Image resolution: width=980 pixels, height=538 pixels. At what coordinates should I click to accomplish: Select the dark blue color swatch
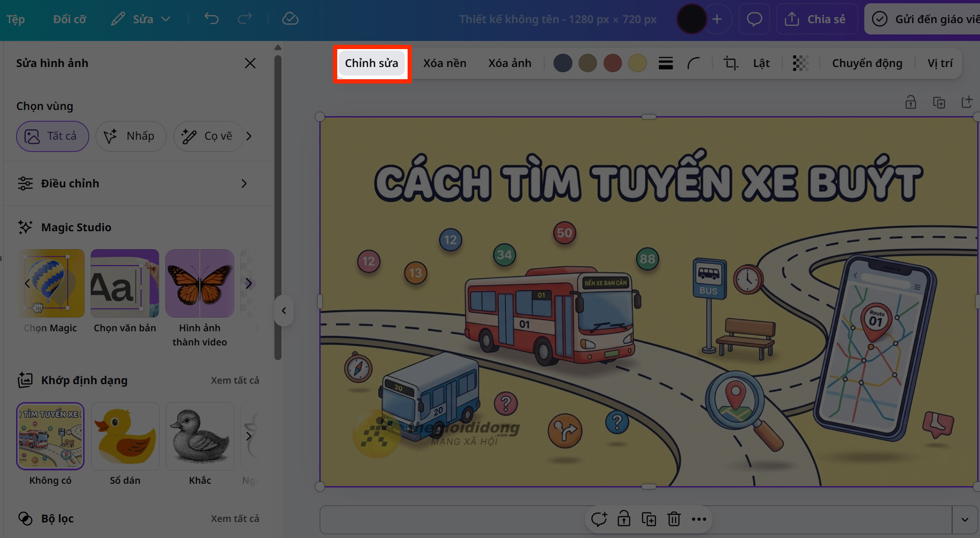(x=562, y=63)
